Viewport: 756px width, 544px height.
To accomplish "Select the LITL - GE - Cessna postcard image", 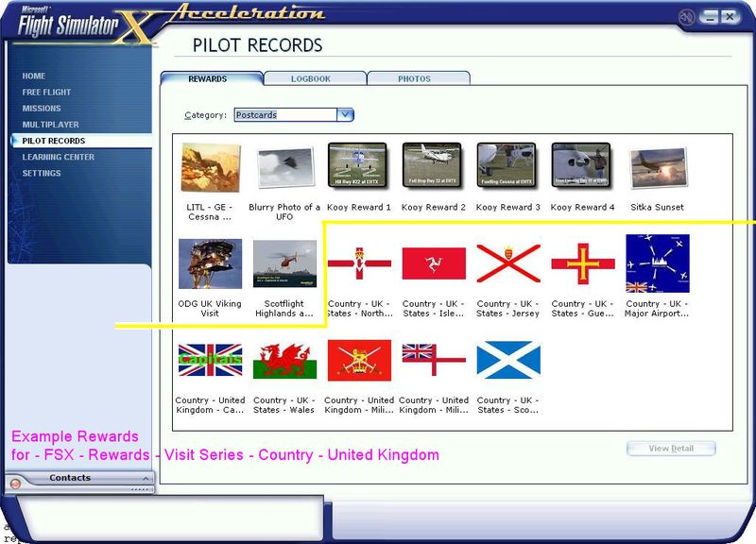I will [x=210, y=168].
